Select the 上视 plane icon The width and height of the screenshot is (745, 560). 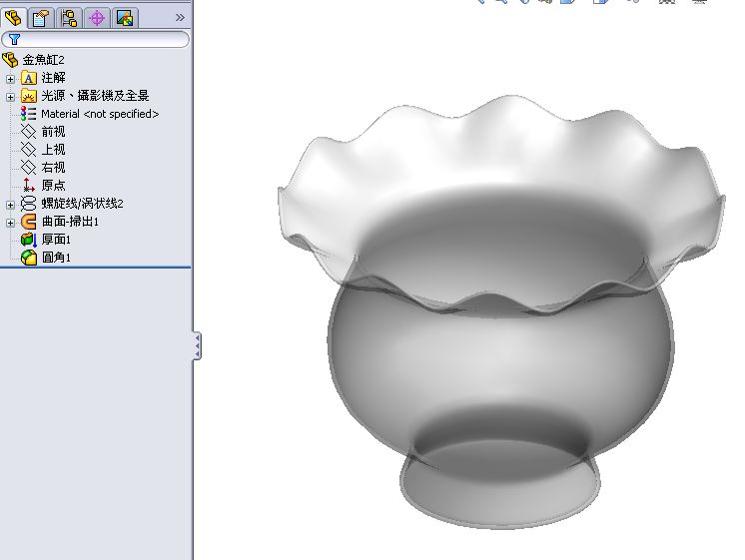pos(29,150)
